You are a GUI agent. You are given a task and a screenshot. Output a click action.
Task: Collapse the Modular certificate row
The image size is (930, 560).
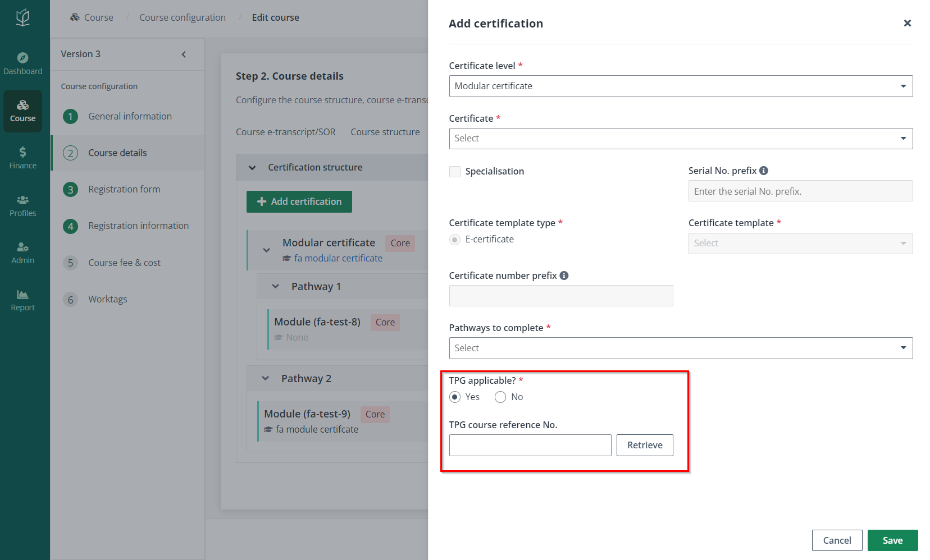(266, 250)
